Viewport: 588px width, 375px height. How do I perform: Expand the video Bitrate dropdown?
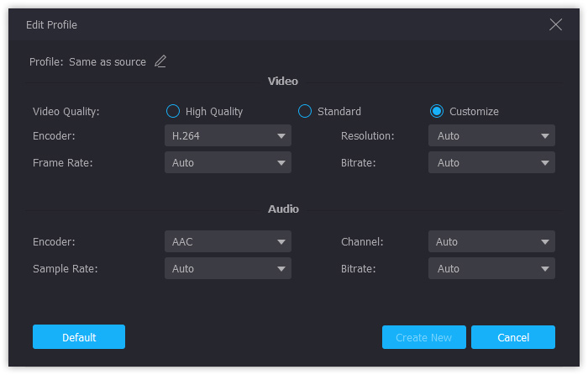pos(491,162)
